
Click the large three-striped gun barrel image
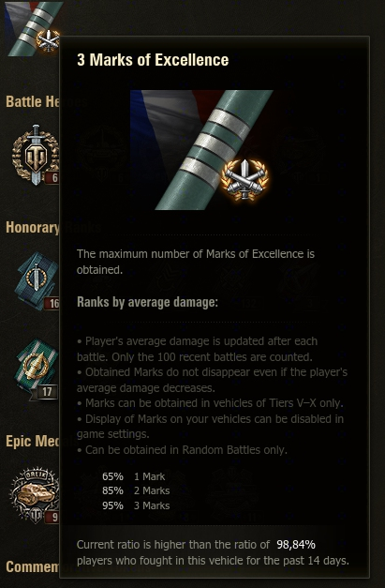201,150
